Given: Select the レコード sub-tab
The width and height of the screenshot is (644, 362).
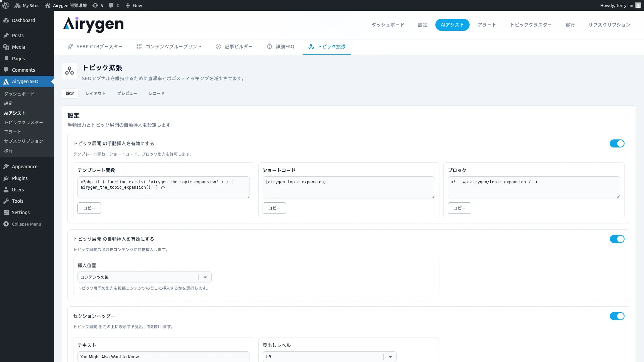Looking at the screenshot, I should click(x=157, y=94).
